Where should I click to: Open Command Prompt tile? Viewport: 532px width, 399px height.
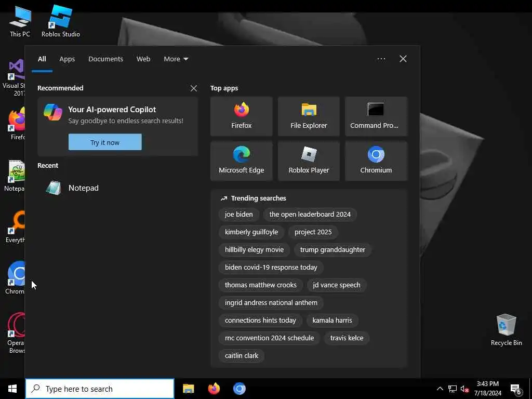point(376,116)
